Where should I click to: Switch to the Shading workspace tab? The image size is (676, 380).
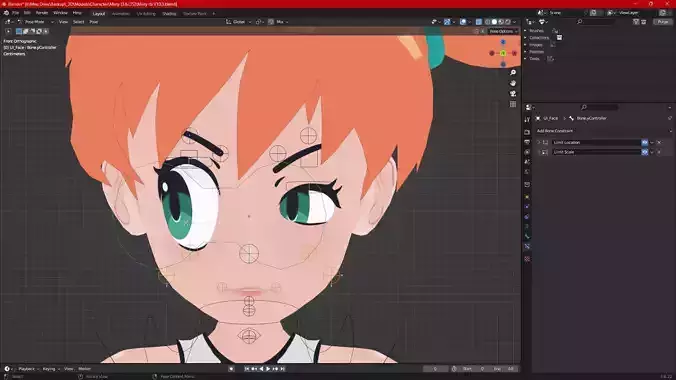pos(169,14)
